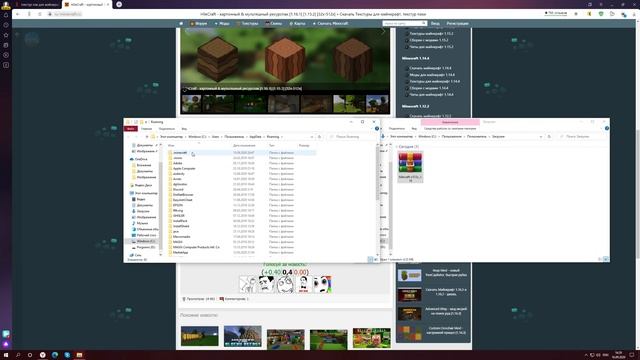The height and width of the screenshot is (360, 640).
Task: Click Скачать Minecraft navigation link
Action: click(x=331, y=24)
